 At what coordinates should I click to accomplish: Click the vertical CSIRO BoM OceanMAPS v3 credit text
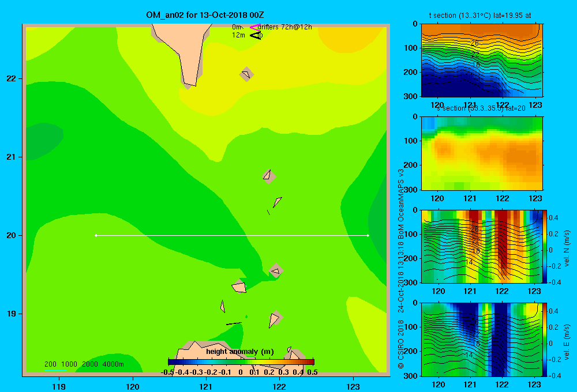[x=401, y=269]
